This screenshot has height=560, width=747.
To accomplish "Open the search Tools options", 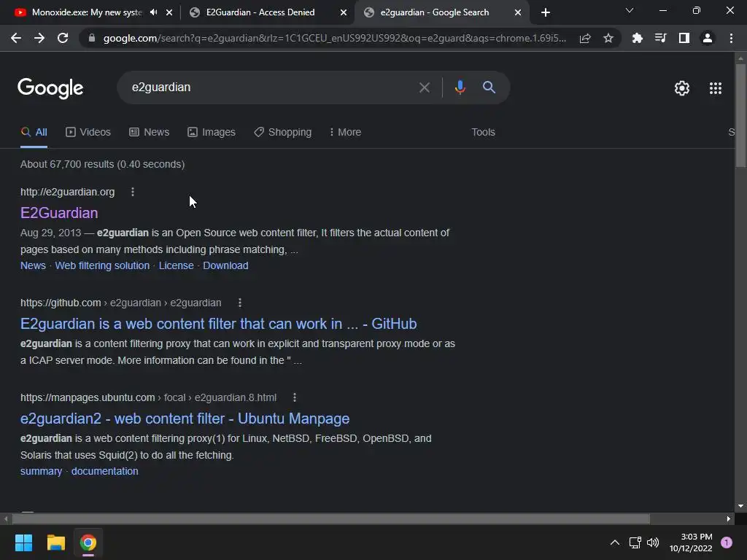I will pyautogui.click(x=483, y=133).
